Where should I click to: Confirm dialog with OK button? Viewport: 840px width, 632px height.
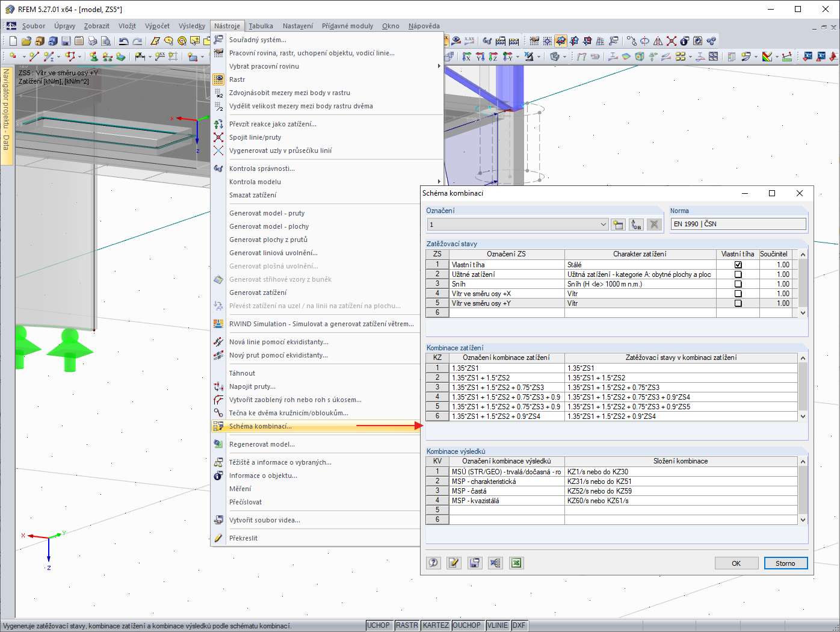[x=736, y=563]
